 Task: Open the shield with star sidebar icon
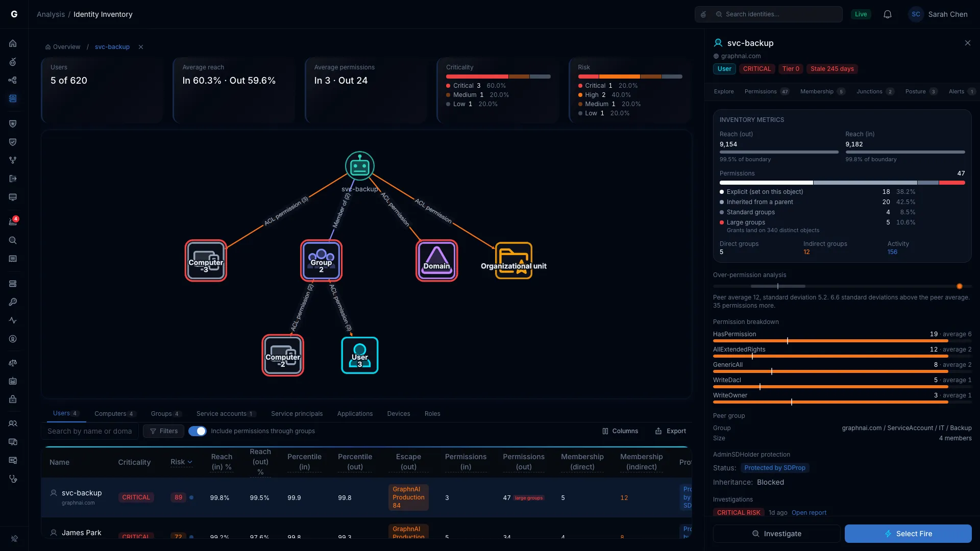pos(13,123)
